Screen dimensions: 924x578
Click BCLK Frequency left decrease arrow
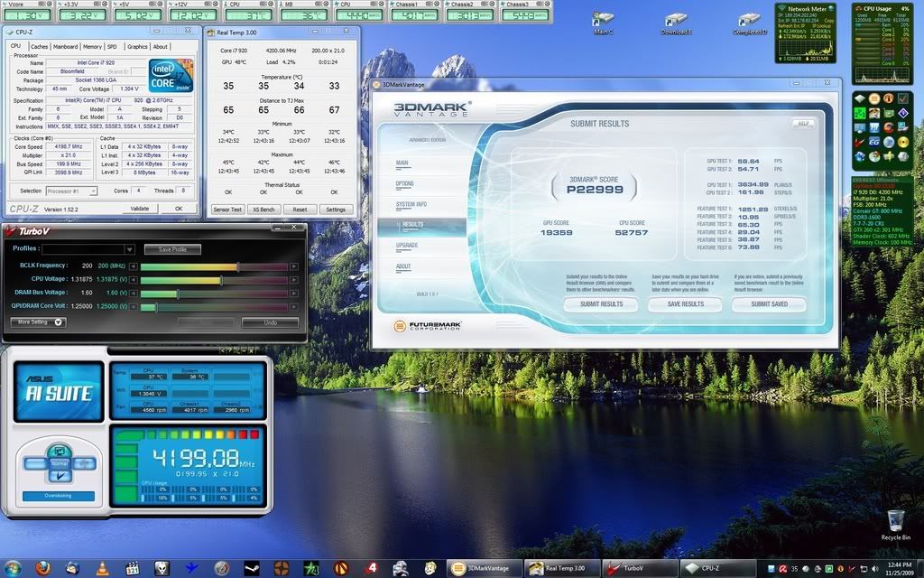pyautogui.click(x=134, y=266)
